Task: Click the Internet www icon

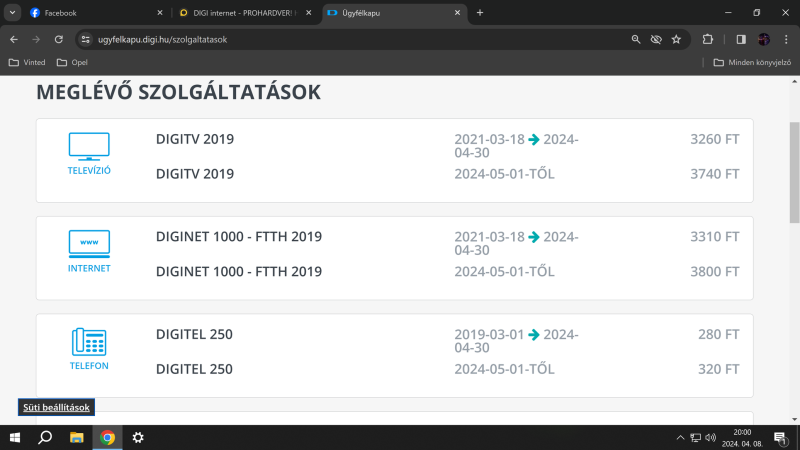Action: (89, 244)
